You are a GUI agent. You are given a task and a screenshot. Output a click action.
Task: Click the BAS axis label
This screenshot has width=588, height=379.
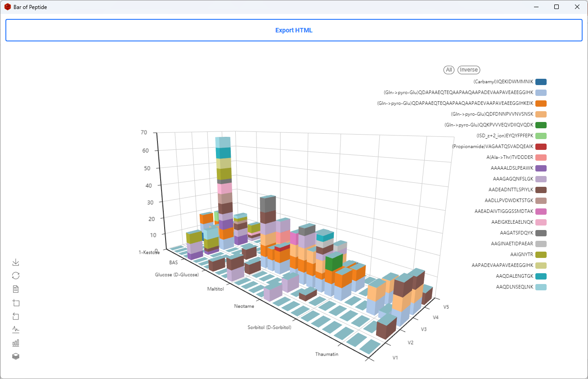(x=173, y=262)
